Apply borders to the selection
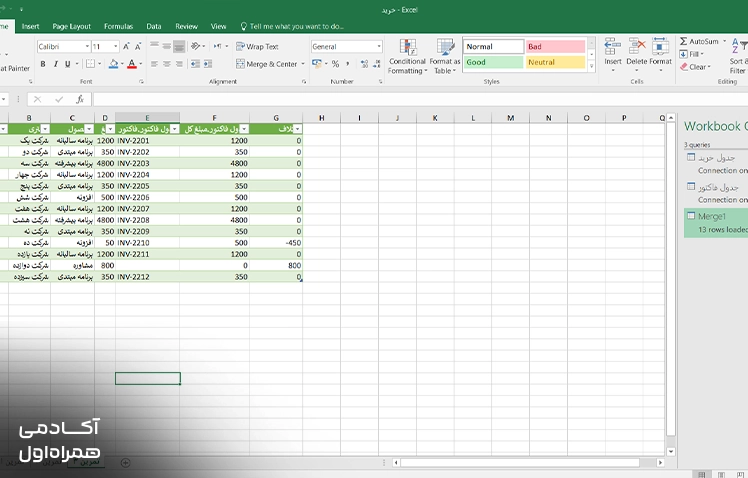This screenshot has width=748, height=478. 90,64
